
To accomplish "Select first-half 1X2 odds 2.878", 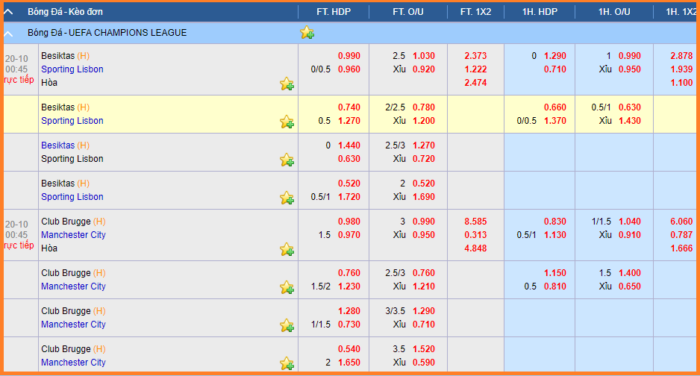I will (682, 56).
